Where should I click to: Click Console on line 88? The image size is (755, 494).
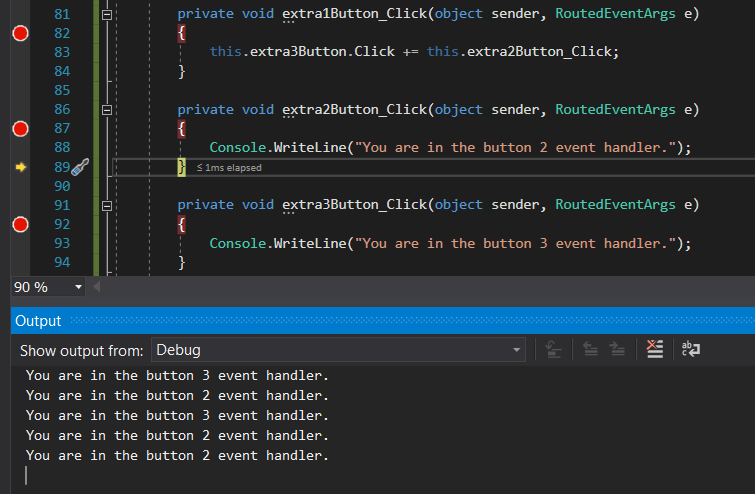point(238,147)
